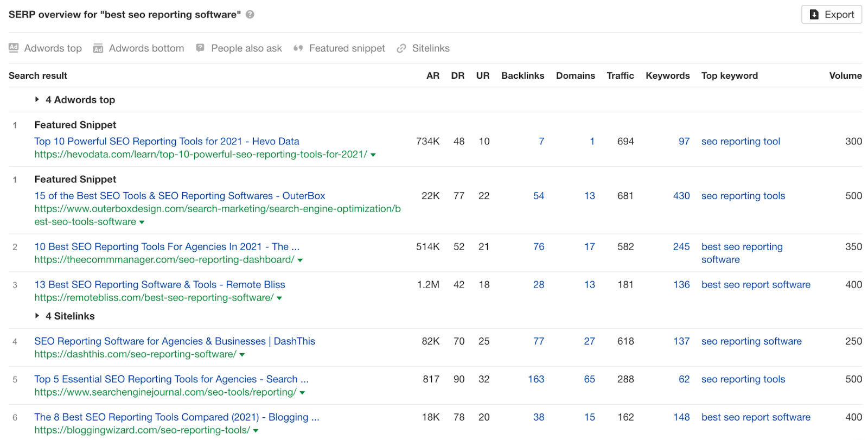Viewport: 868px width, 440px height.
Task: Click top keyword 'seo reporting tool'
Action: (741, 142)
